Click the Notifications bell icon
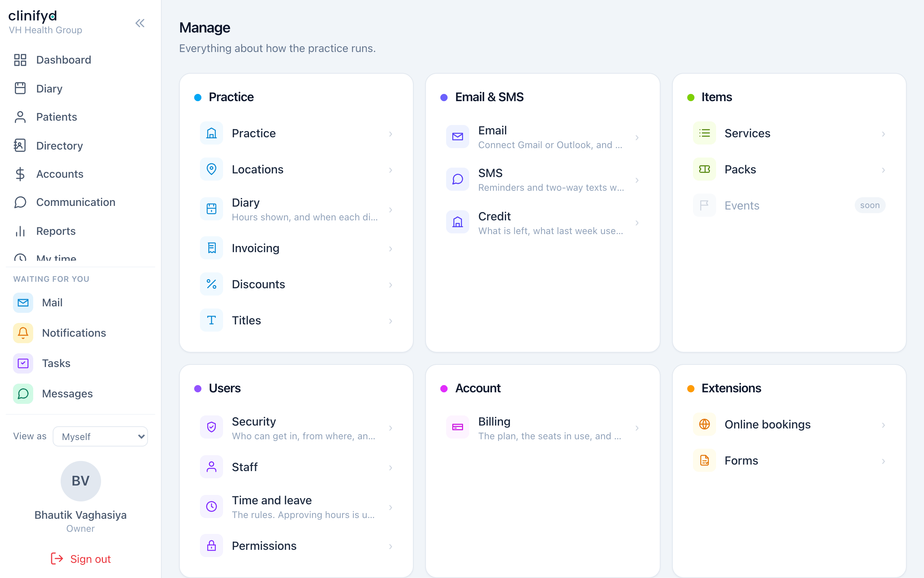The height and width of the screenshot is (578, 924). [23, 333]
